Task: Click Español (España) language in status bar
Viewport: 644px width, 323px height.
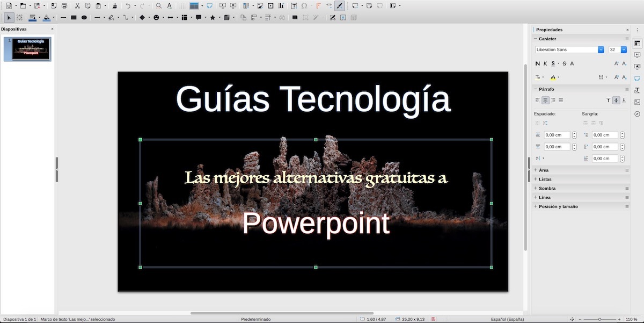Action: point(507,319)
